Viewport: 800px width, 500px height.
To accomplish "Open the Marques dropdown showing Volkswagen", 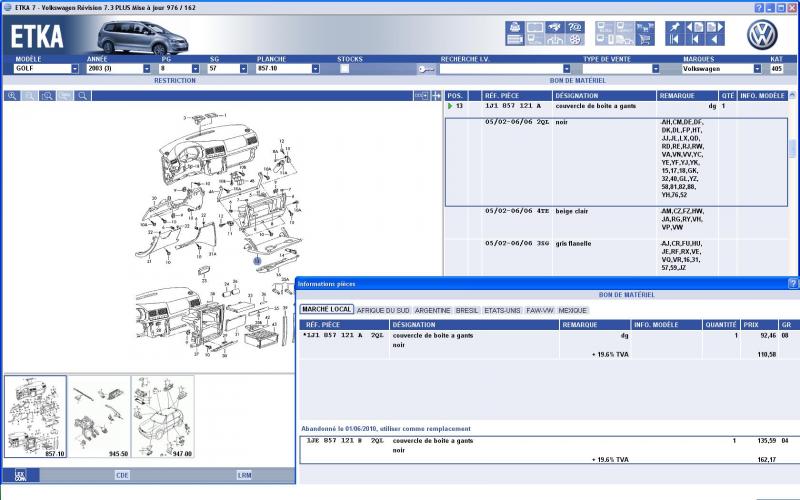I will pos(757,69).
